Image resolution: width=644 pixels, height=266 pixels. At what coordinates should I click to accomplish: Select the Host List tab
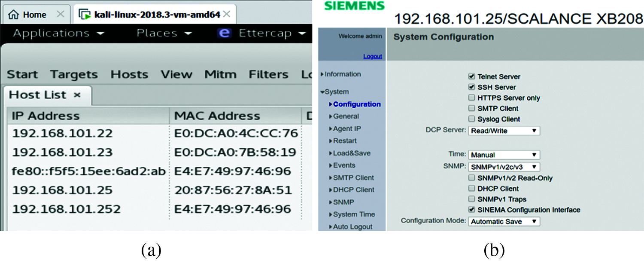[38, 95]
